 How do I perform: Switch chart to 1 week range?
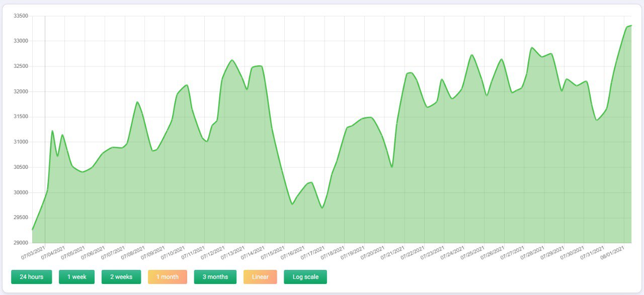tap(76, 277)
